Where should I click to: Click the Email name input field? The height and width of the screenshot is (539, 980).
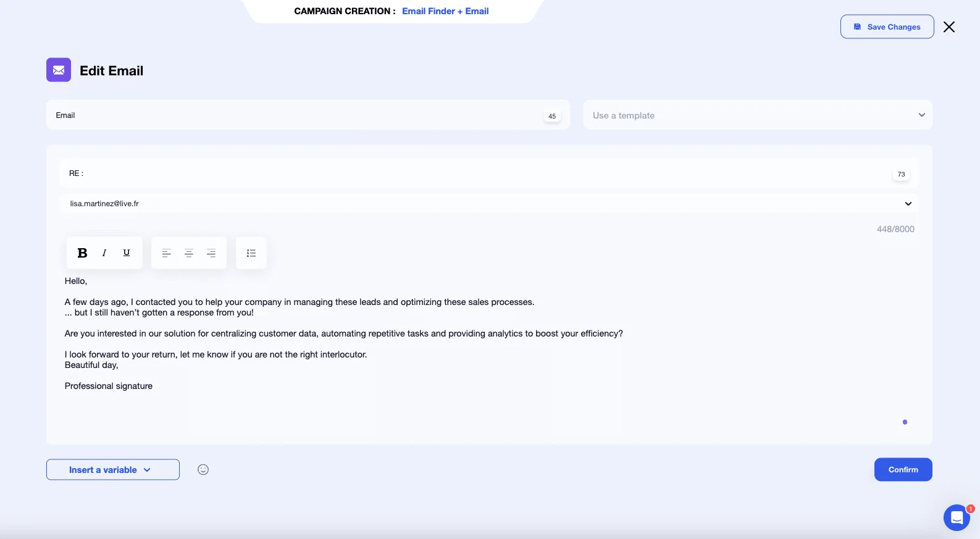(x=308, y=115)
